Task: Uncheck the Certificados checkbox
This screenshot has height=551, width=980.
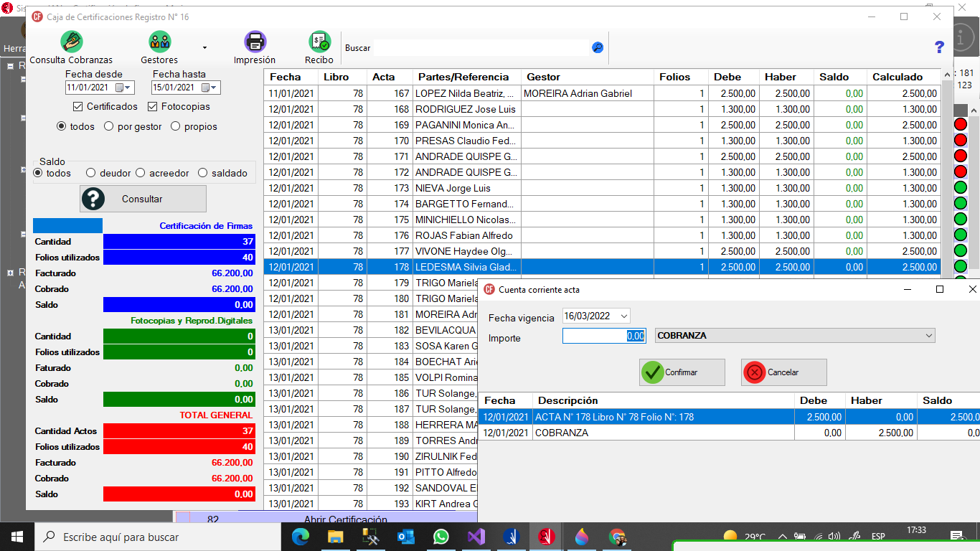Action: click(78, 107)
